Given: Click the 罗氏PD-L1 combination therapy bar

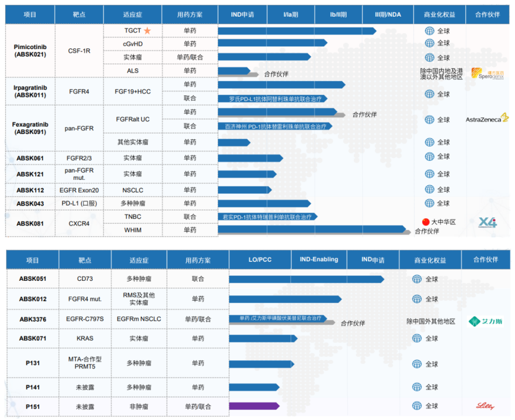Looking at the screenshot, I should click(272, 99).
